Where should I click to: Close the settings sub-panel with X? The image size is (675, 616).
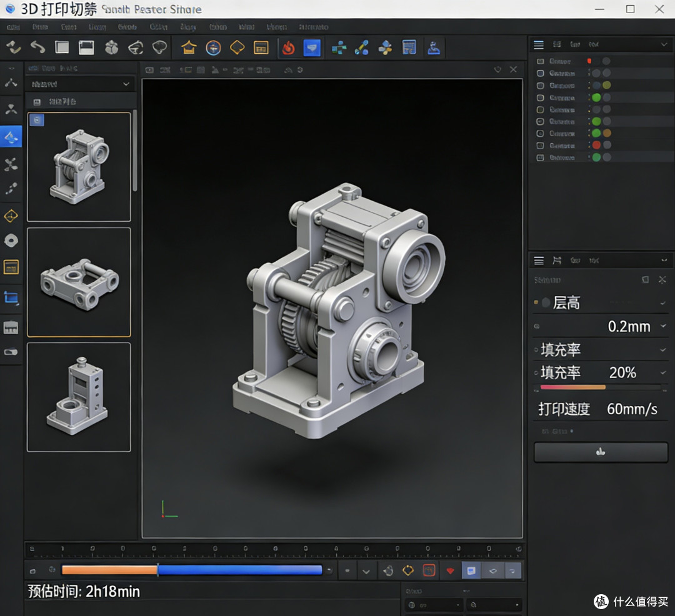662,280
